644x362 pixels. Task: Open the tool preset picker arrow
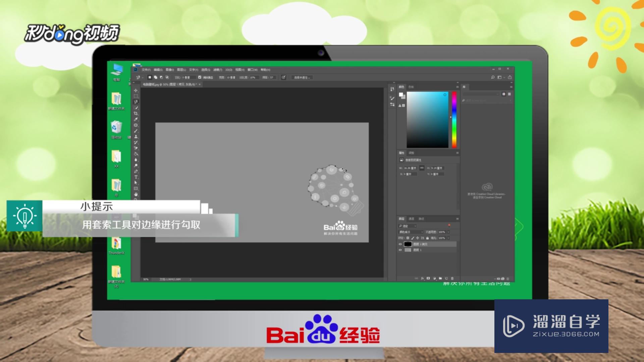coord(143,77)
